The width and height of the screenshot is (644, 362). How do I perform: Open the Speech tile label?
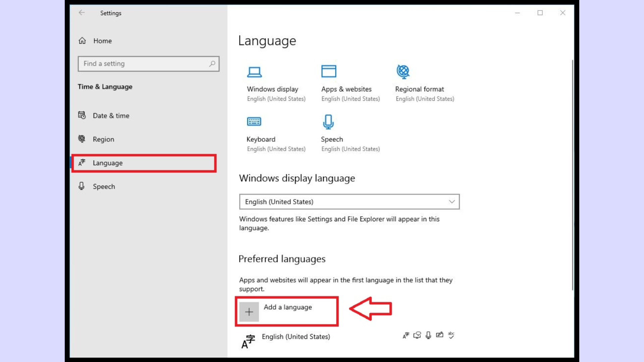(332, 139)
